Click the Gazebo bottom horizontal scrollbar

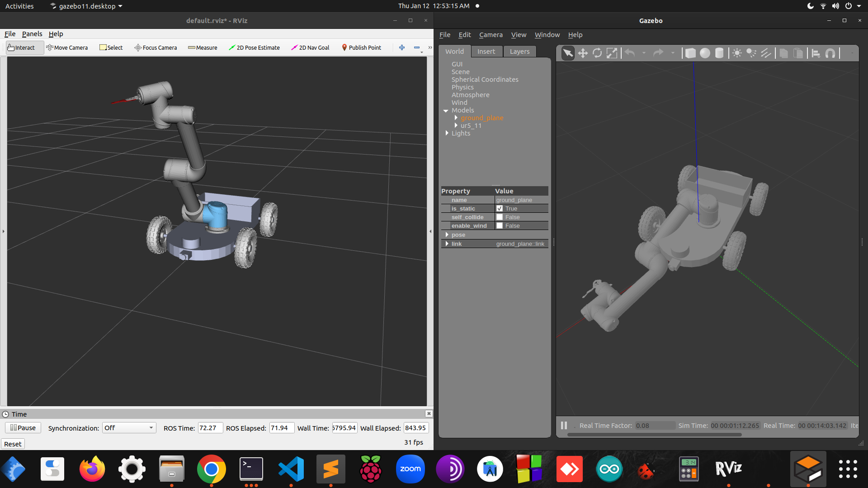click(654, 435)
